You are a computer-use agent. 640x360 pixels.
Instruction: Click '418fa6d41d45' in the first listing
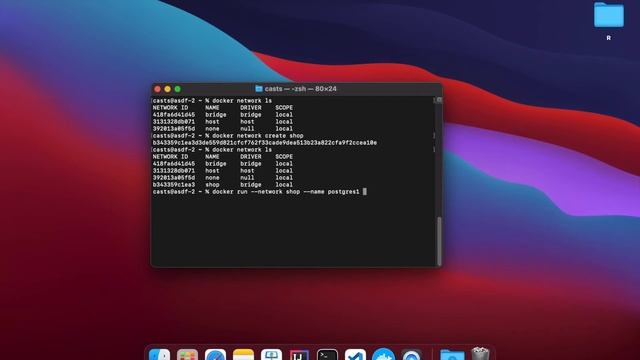click(x=173, y=115)
